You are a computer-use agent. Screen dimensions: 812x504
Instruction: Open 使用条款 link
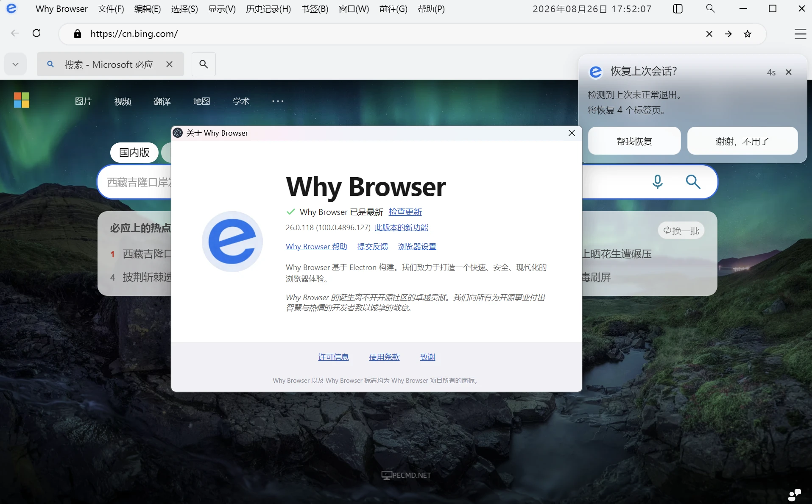(x=384, y=357)
